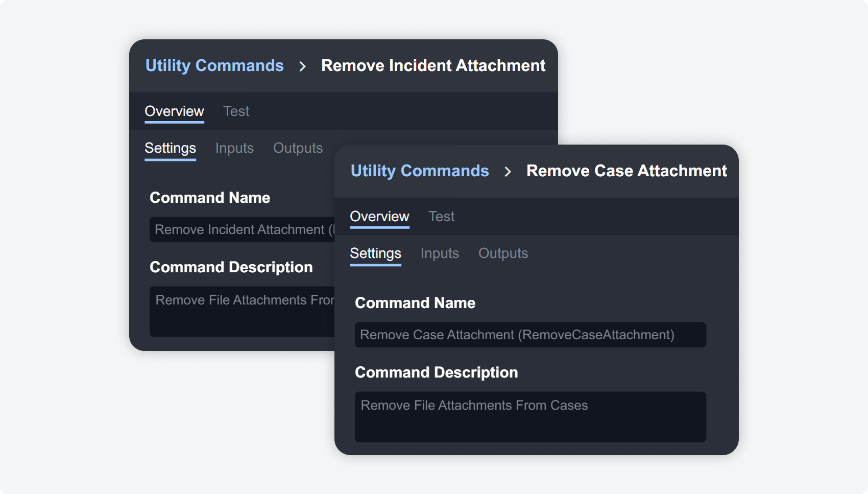The image size is (868, 494).
Task: Open Outputs sub-tab in Incident Attachment panel
Action: (x=298, y=148)
